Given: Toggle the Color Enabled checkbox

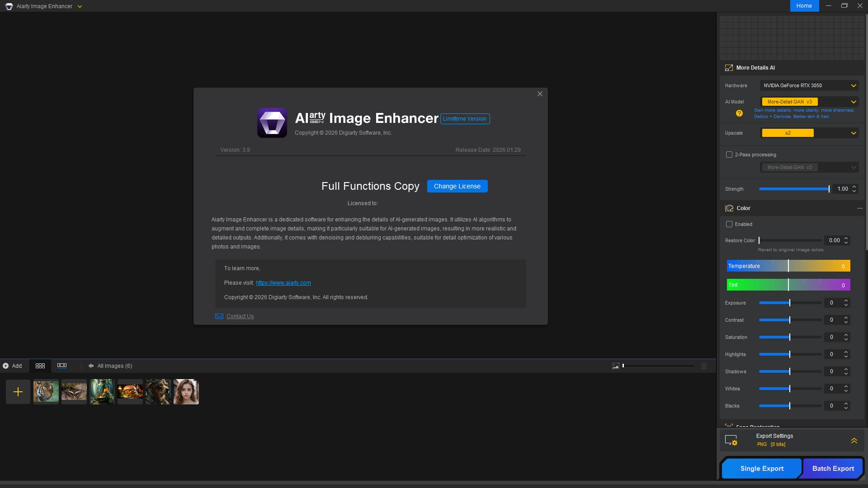Looking at the screenshot, I should [729, 224].
